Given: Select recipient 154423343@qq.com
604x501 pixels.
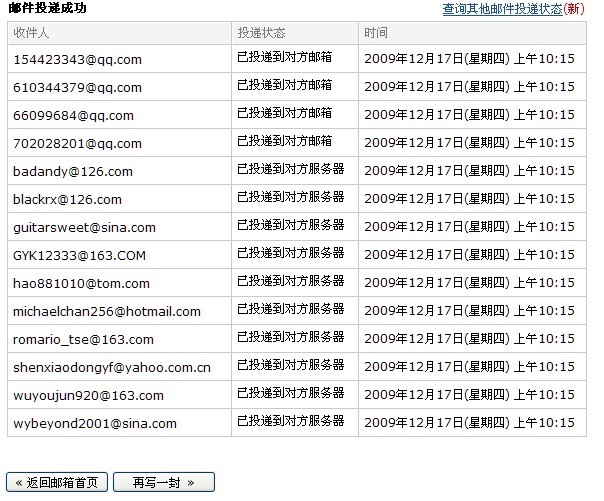Looking at the screenshot, I should pyautogui.click(x=78, y=59).
